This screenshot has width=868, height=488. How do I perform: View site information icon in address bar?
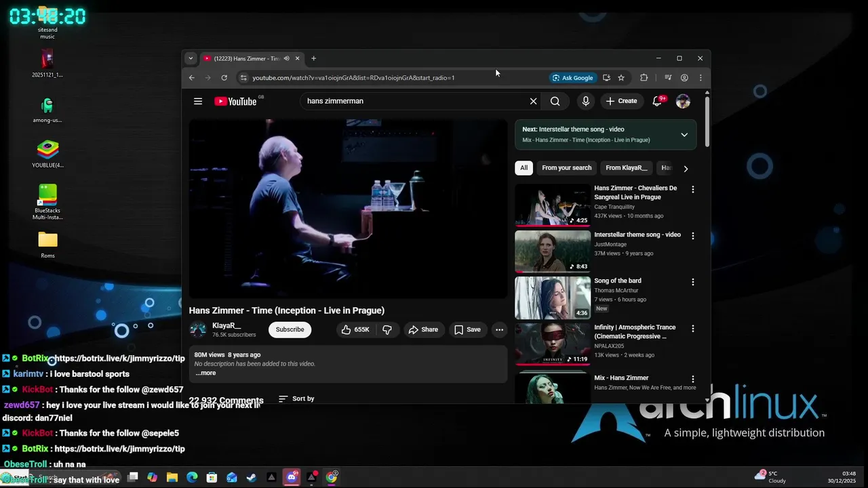pyautogui.click(x=243, y=78)
